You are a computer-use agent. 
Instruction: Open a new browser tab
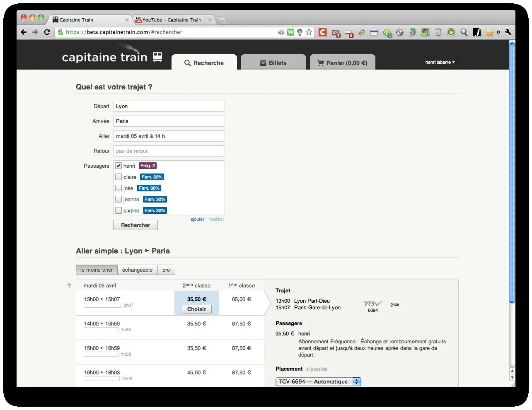[222, 19]
